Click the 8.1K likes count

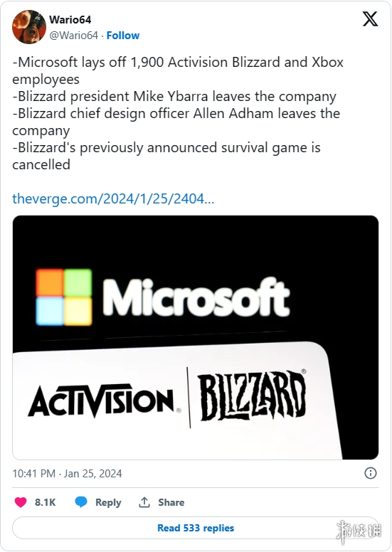coord(45,502)
